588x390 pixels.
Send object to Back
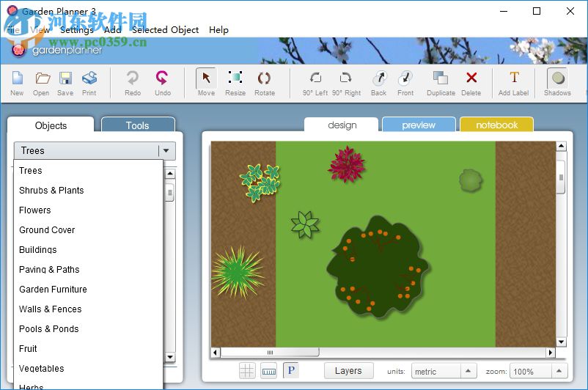(379, 83)
